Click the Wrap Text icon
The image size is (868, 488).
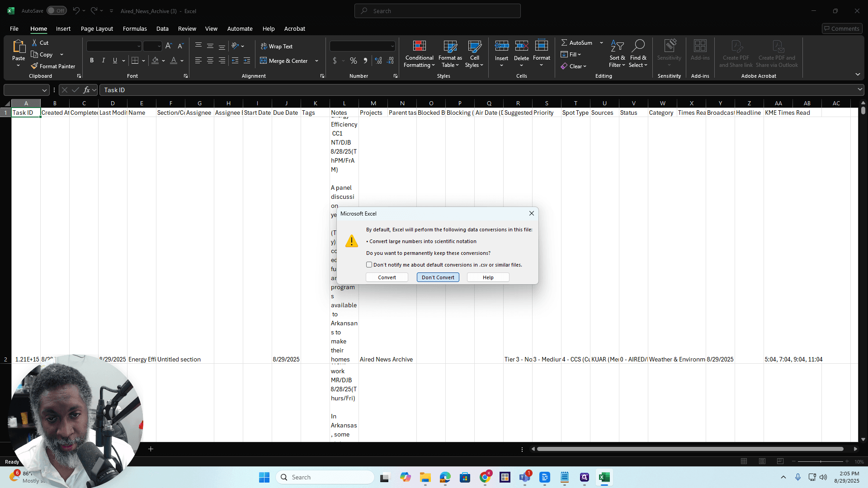point(264,46)
